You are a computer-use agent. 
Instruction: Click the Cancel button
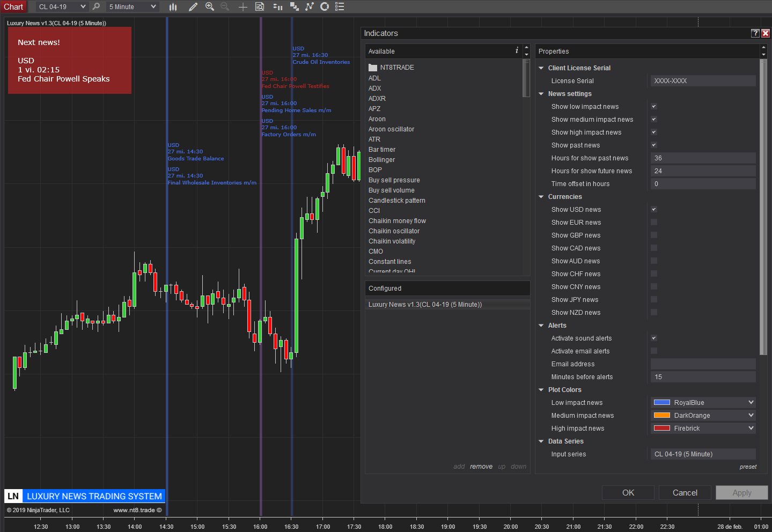pos(685,493)
